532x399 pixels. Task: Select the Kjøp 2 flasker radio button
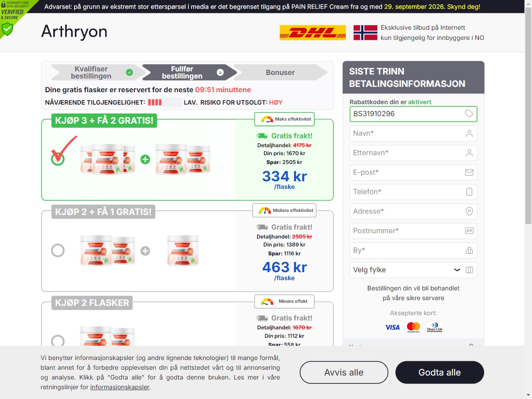[58, 340]
